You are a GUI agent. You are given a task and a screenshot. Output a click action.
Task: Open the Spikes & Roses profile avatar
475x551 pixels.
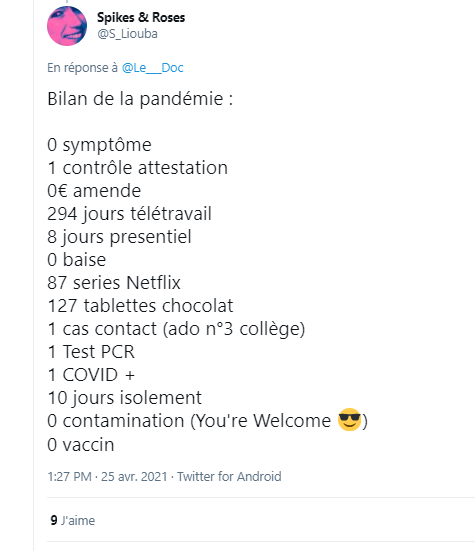pos(67,26)
